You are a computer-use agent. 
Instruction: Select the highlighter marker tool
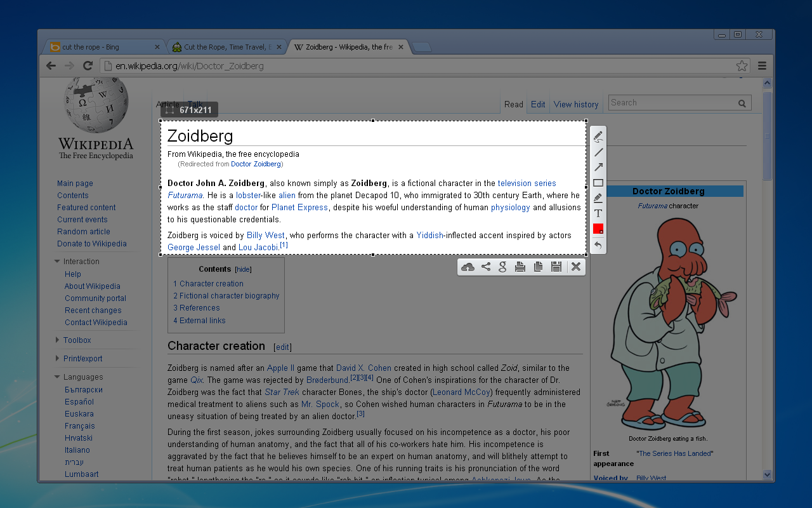(x=597, y=197)
